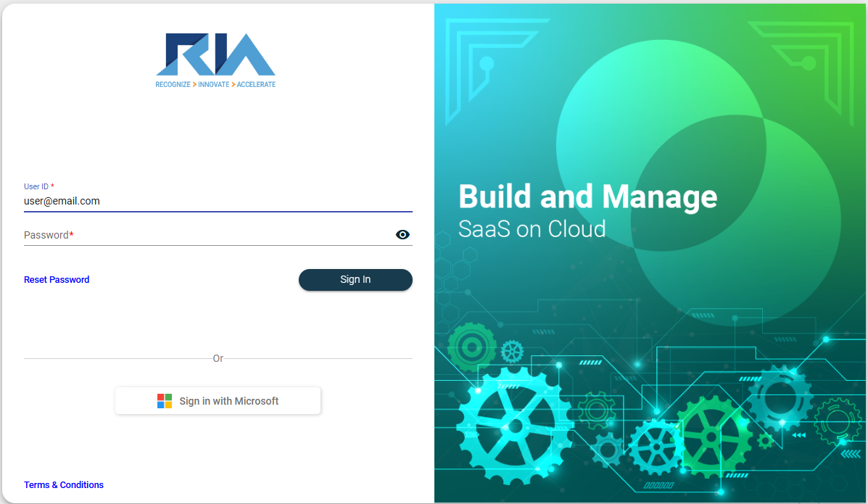The width and height of the screenshot is (868, 504).
Task: Click the Build and Manage heading
Action: pos(587,197)
